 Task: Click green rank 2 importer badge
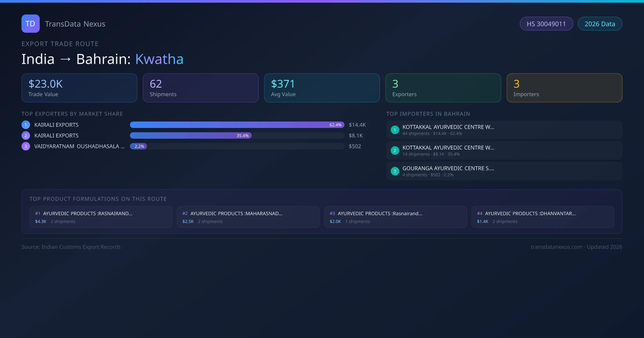(395, 150)
